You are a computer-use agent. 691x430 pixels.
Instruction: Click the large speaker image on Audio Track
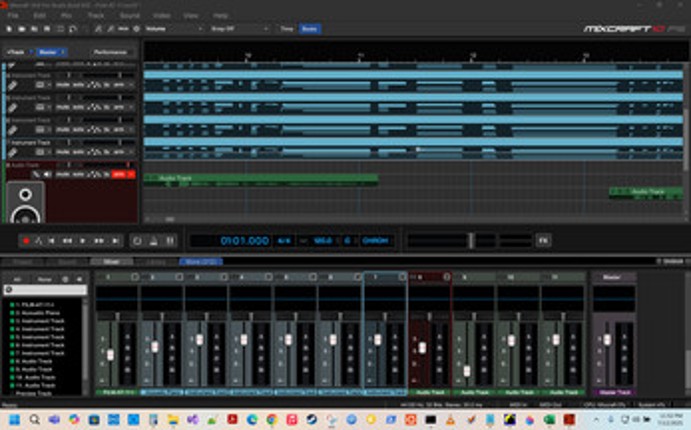click(26, 202)
